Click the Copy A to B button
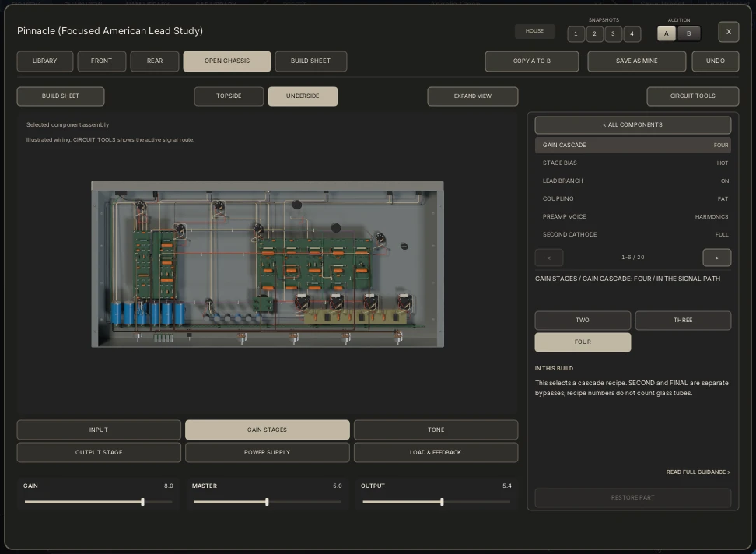Viewport: 756px width, 554px height. tap(532, 61)
